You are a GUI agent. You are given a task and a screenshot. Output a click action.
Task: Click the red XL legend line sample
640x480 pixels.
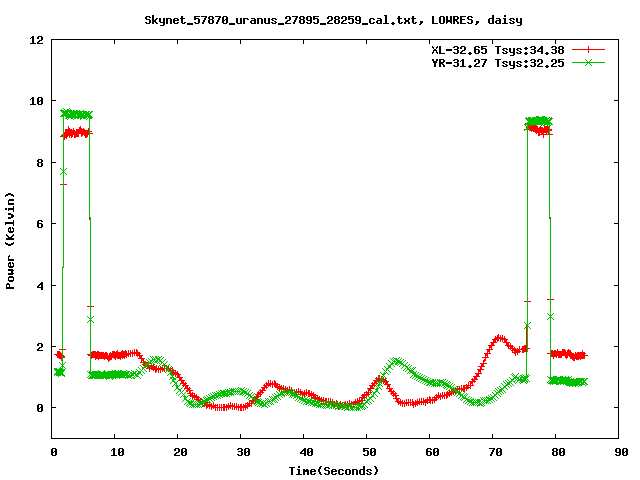(x=589, y=49)
